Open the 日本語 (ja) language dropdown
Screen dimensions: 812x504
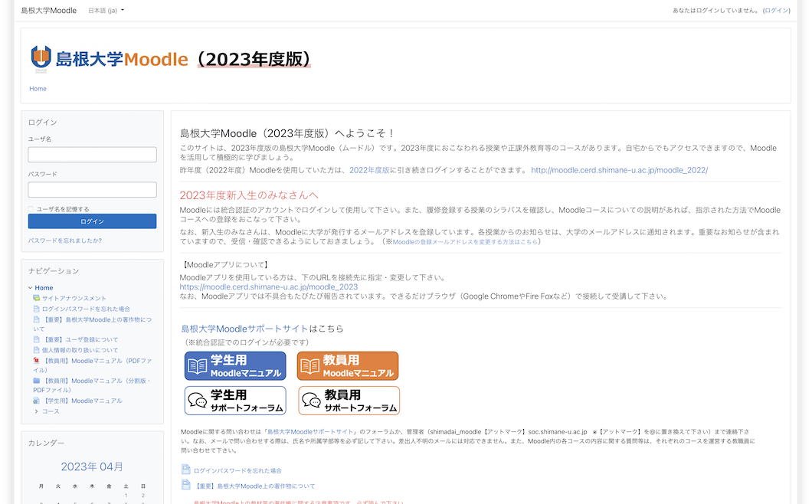106,11
